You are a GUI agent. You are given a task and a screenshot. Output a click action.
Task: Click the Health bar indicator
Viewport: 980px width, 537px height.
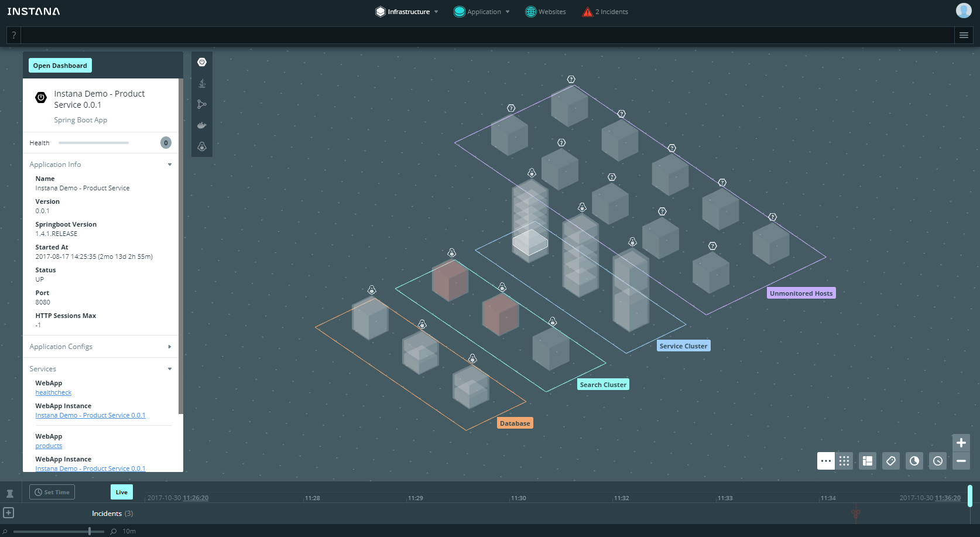(94, 143)
